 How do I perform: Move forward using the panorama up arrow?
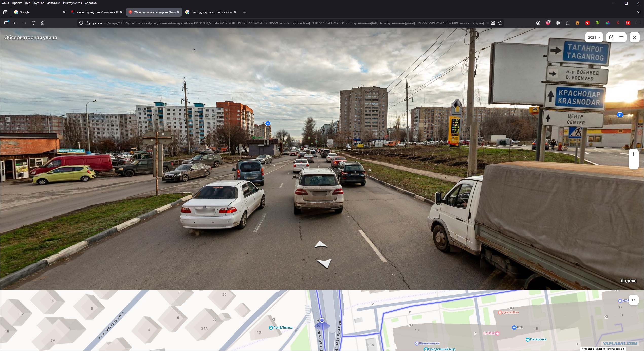point(321,245)
